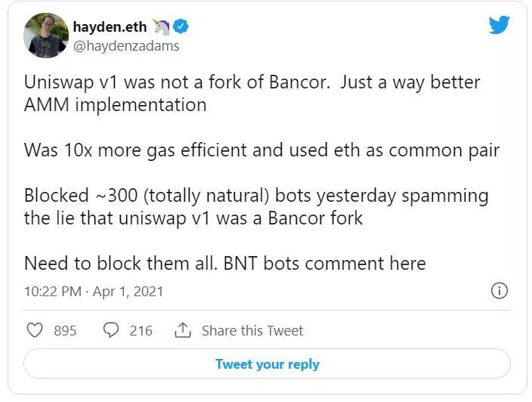Click the "Blocked ~300" bots paragraph

[255, 207]
